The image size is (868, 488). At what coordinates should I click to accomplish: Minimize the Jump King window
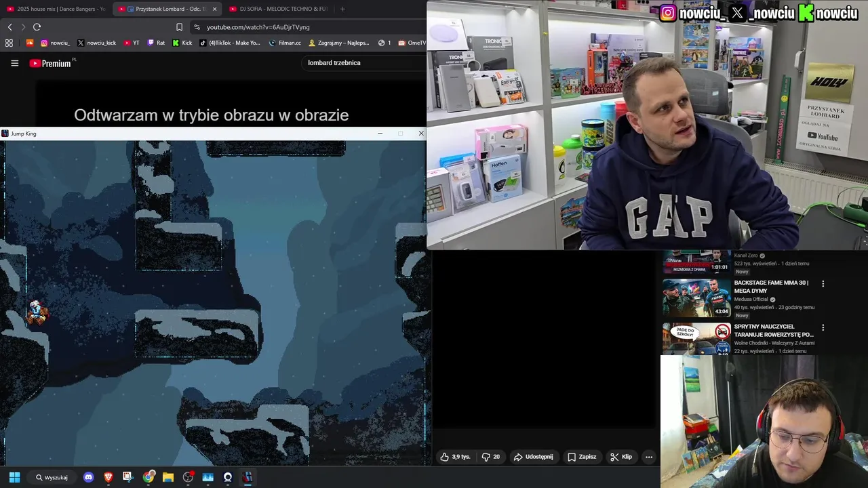(x=380, y=134)
